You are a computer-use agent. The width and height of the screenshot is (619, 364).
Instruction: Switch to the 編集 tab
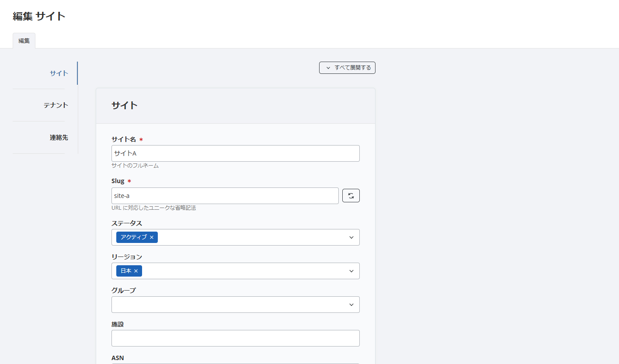tap(24, 41)
